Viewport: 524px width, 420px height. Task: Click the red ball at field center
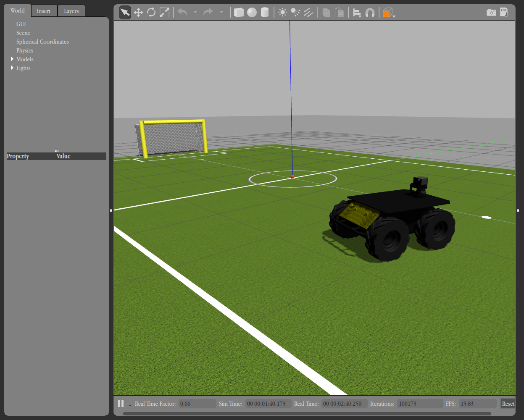point(292,177)
